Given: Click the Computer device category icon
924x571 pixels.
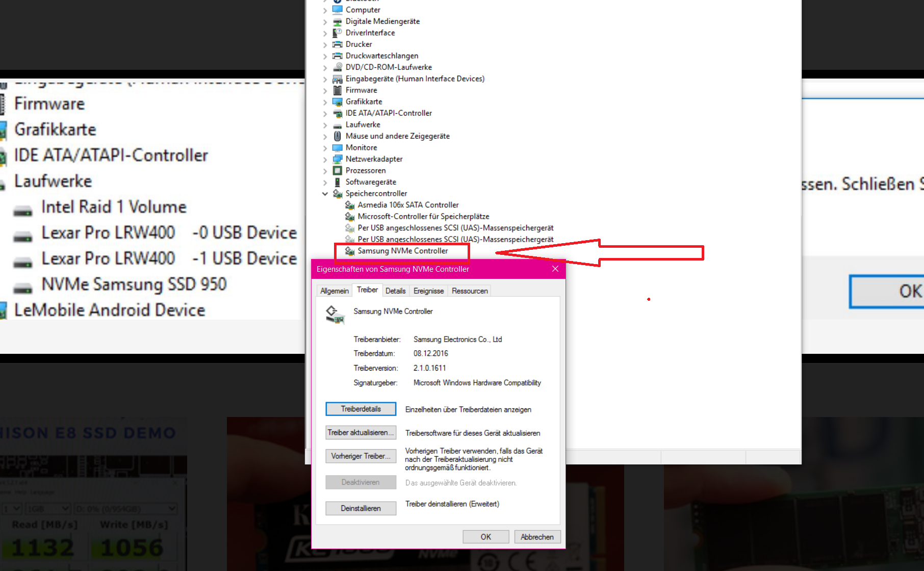Looking at the screenshot, I should coord(337,10).
